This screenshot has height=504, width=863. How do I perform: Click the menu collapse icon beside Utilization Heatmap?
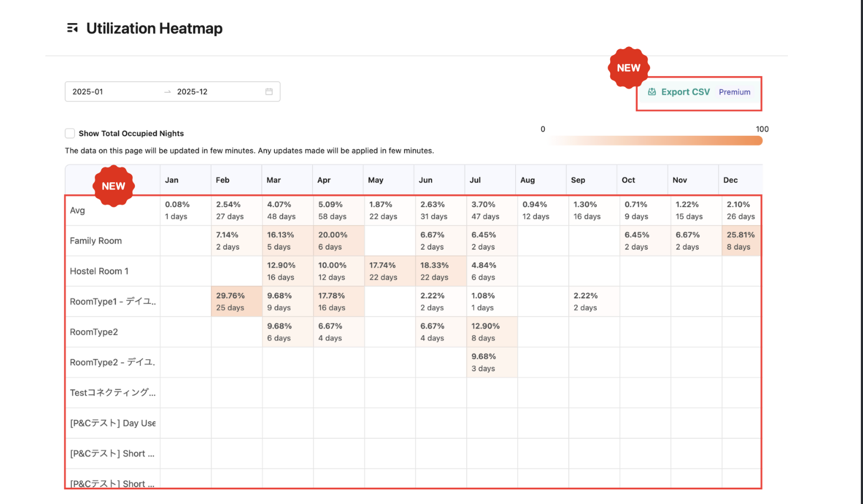(72, 28)
